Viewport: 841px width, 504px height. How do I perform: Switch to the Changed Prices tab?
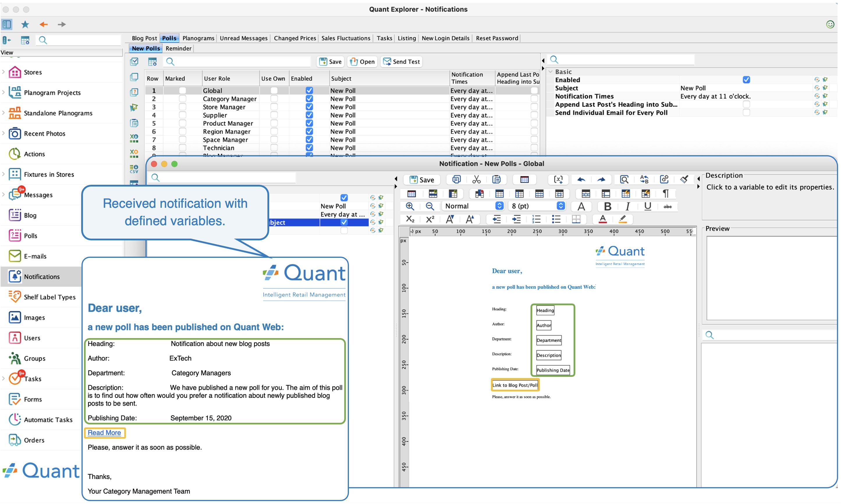[295, 38]
